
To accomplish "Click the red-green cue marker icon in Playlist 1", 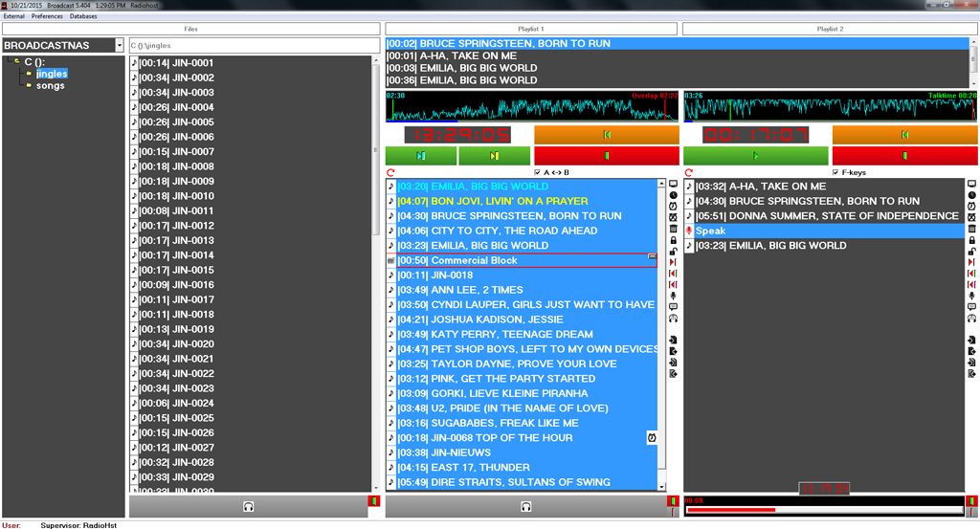I will [x=673, y=274].
